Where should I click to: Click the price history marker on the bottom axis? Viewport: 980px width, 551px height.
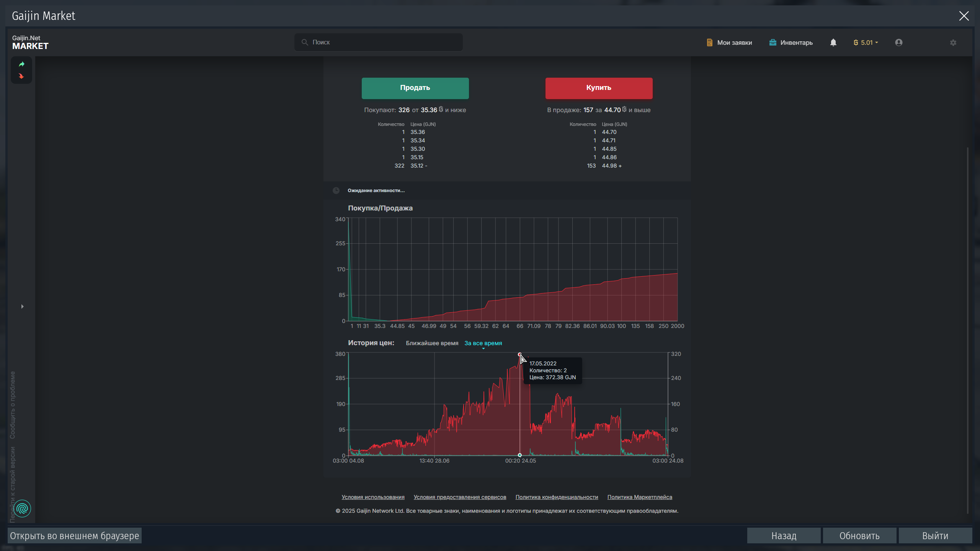pos(519,455)
